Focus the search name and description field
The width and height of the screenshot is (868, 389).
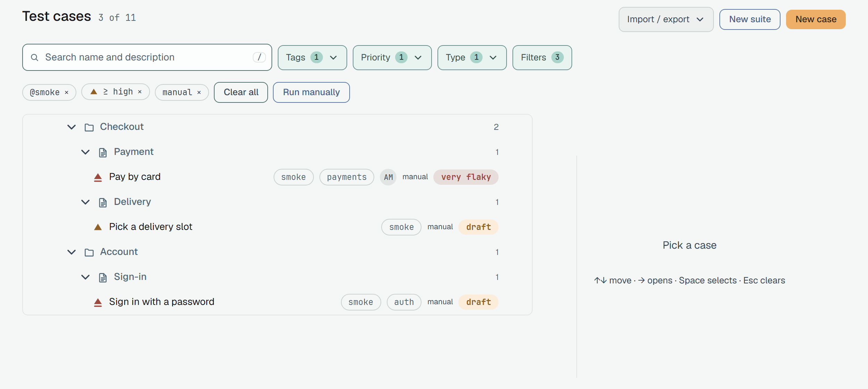tap(147, 57)
